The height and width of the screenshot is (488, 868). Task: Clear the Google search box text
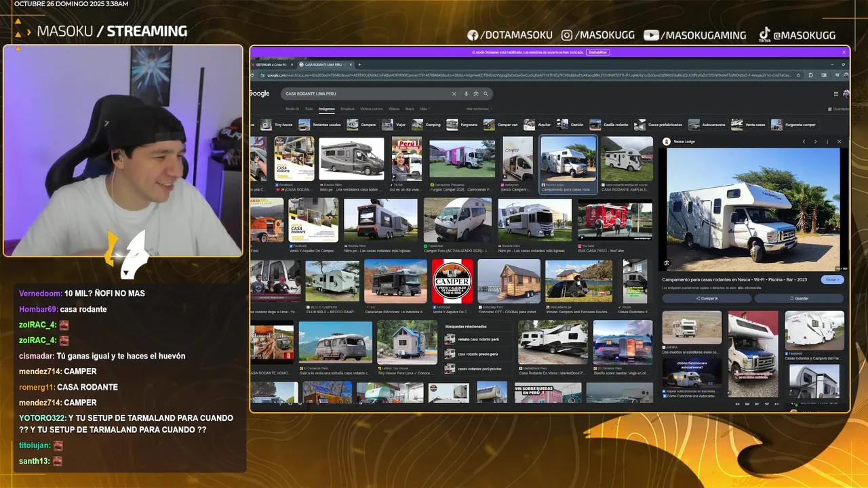click(x=454, y=94)
